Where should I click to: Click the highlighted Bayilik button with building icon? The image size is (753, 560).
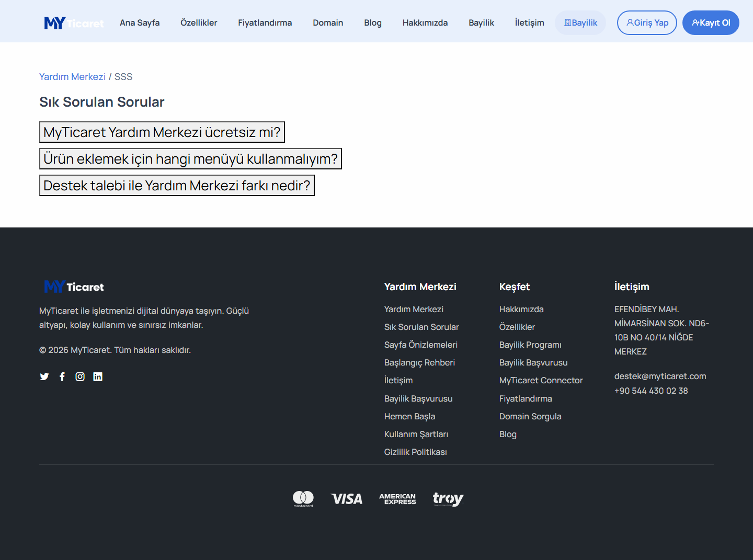tap(580, 23)
